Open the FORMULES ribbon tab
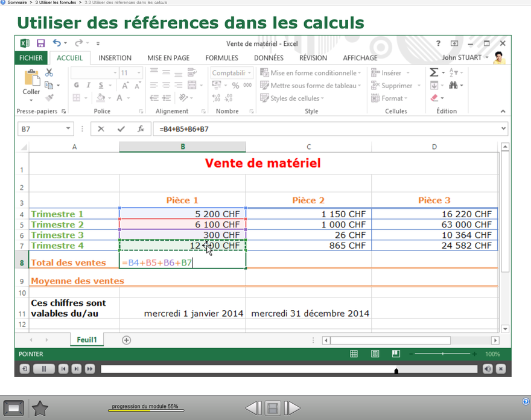This screenshot has width=531, height=420. click(221, 58)
